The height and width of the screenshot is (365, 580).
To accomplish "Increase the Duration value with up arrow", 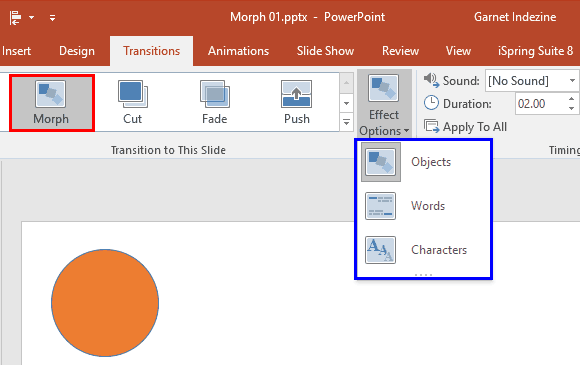I will click(x=572, y=99).
